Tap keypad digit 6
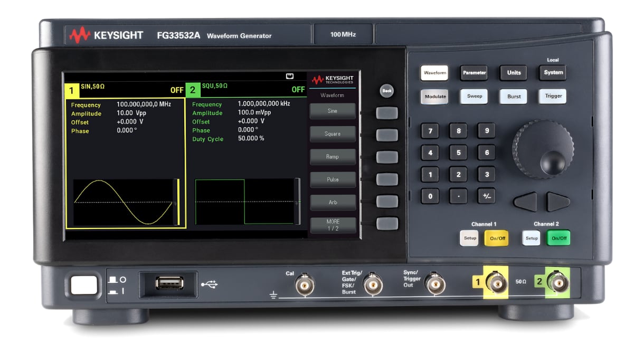Screen dimensions: 644x343 click(487, 153)
